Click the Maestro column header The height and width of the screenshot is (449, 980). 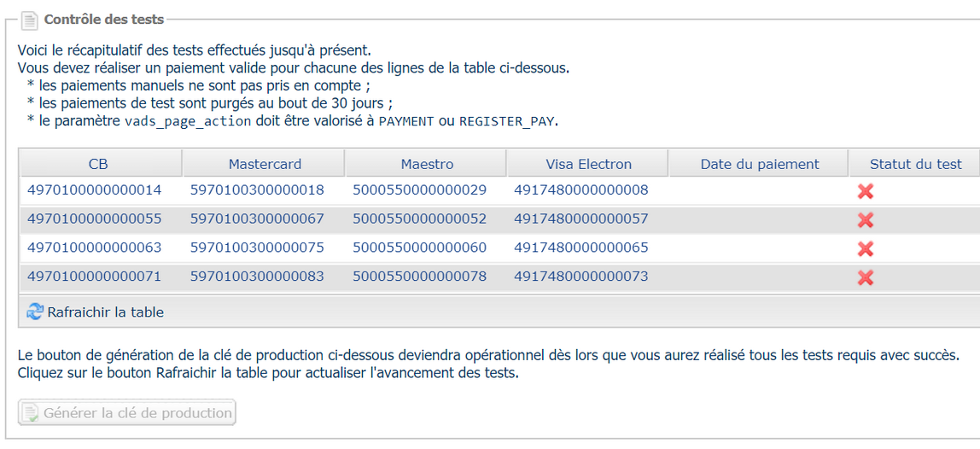[x=427, y=164]
